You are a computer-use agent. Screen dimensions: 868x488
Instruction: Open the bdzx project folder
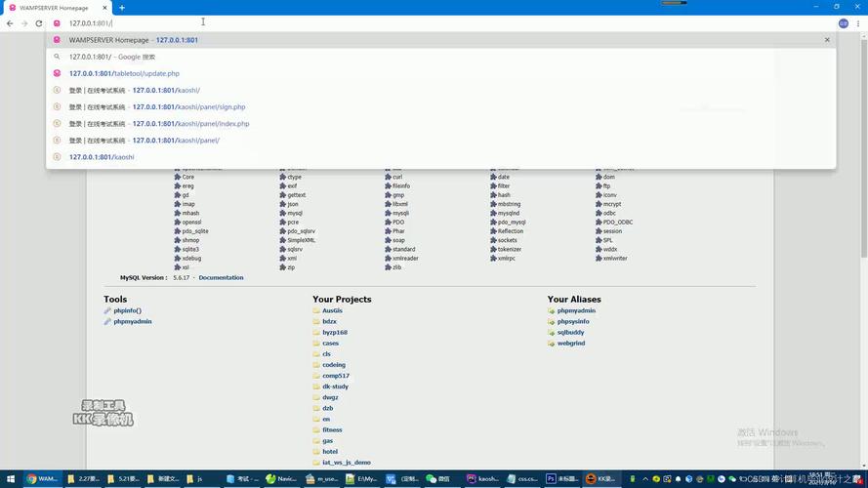[329, 321]
